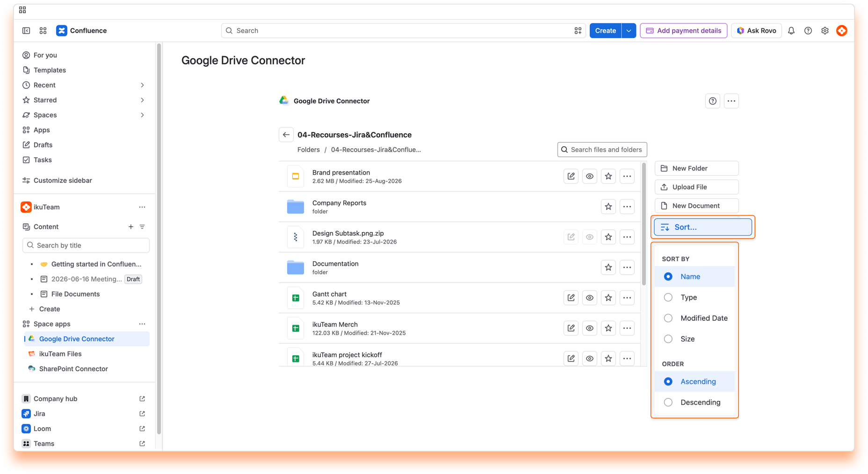This screenshot has width=868, height=474.
Task: Go back with the folder back arrow
Action: [286, 135]
